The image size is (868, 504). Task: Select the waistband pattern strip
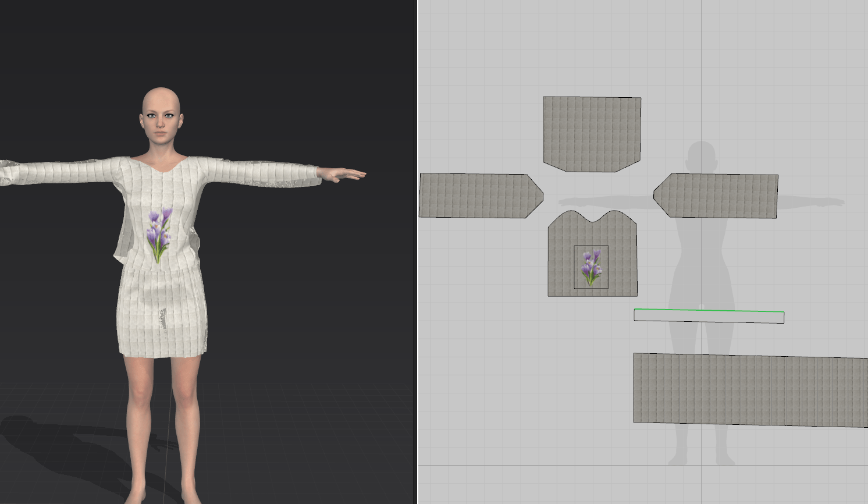(707, 317)
